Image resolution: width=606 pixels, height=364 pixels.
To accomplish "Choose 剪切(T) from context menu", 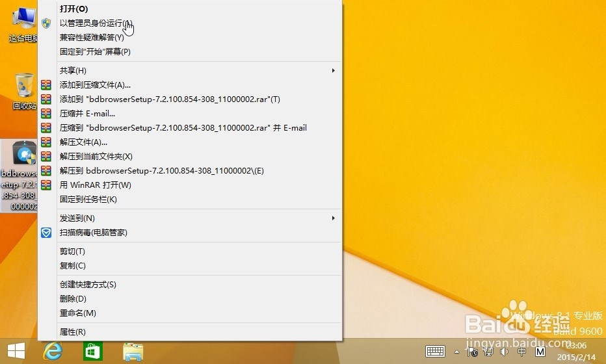I will pyautogui.click(x=190, y=252).
